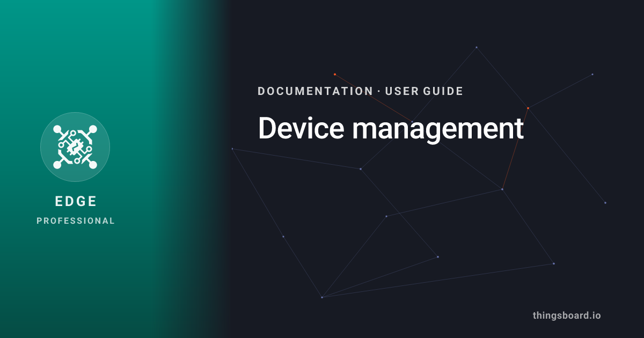Click the Edge circuit chip logo icon
The image size is (644, 338).
(75, 147)
